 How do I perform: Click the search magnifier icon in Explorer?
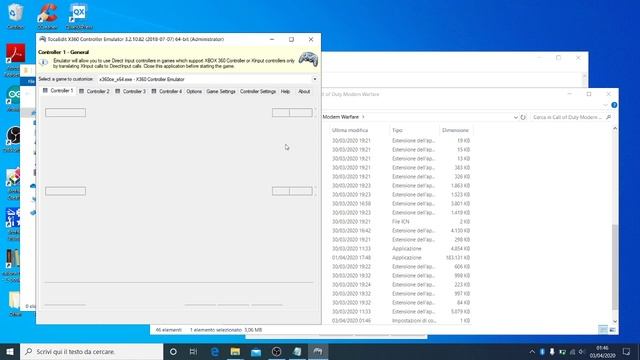[609, 117]
